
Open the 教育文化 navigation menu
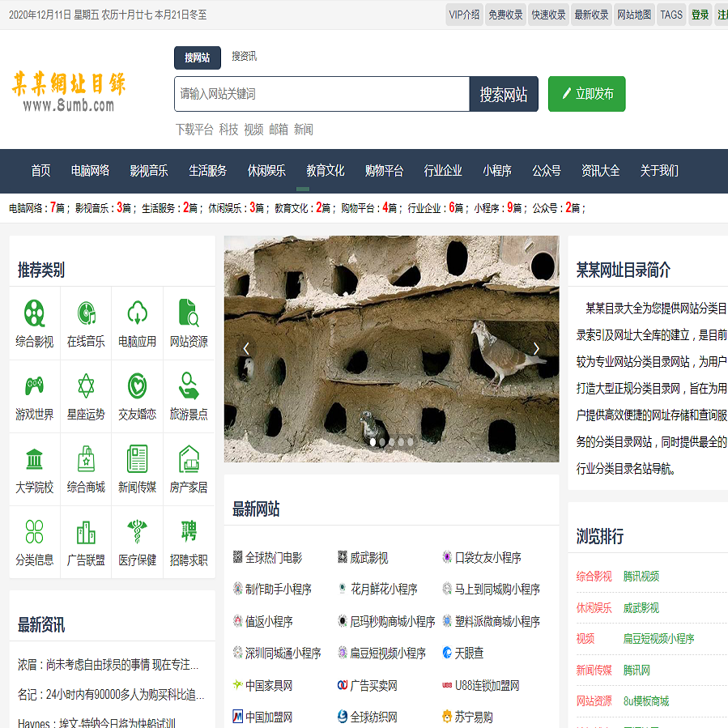pyautogui.click(x=325, y=171)
